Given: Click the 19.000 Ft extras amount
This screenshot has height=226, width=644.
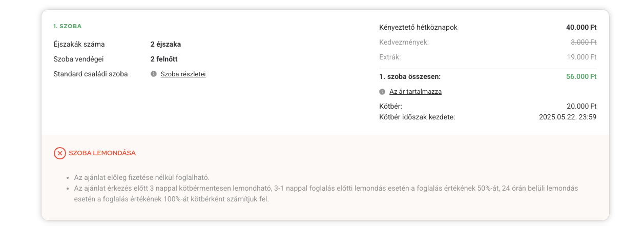Looking at the screenshot, I should [583, 57].
